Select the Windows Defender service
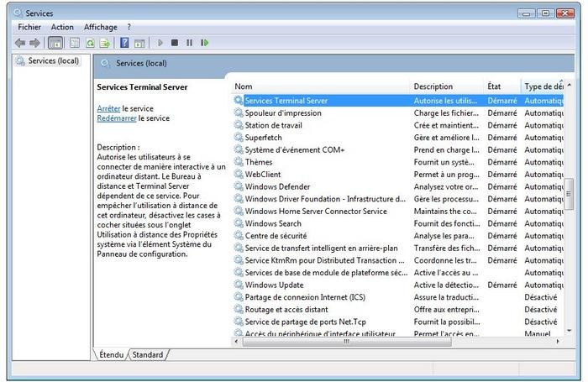 pyautogui.click(x=398, y=186)
